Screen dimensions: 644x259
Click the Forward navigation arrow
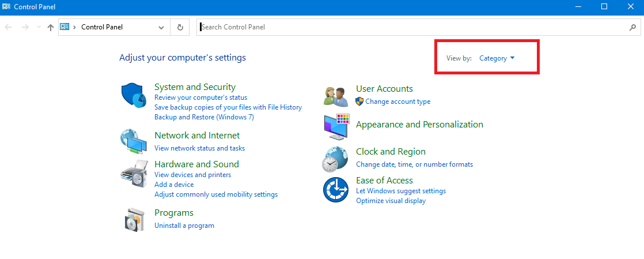[25, 27]
